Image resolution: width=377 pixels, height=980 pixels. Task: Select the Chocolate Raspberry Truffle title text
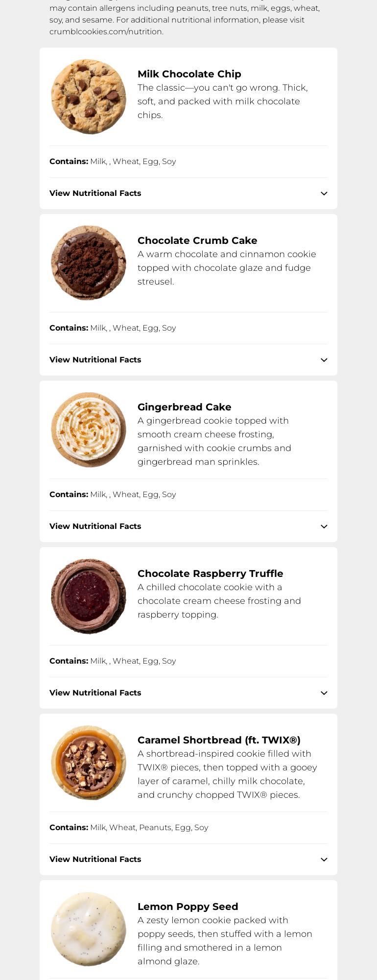(x=210, y=574)
